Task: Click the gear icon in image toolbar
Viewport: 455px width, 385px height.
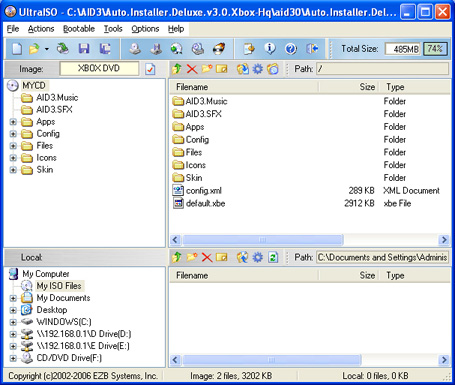Action: pos(258,69)
